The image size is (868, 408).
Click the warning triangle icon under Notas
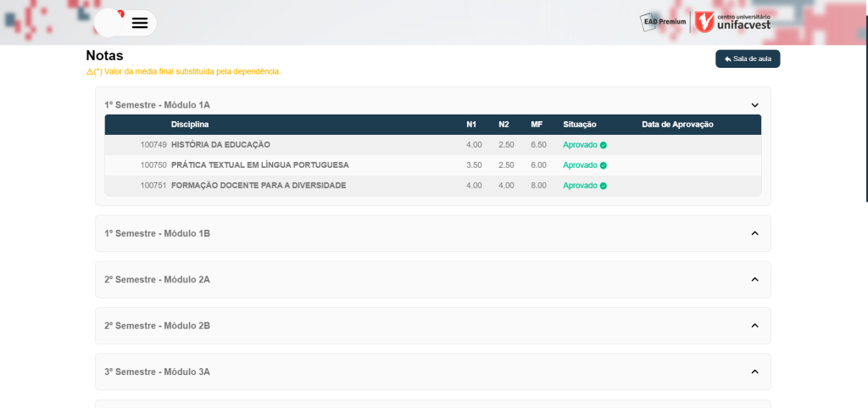(90, 71)
